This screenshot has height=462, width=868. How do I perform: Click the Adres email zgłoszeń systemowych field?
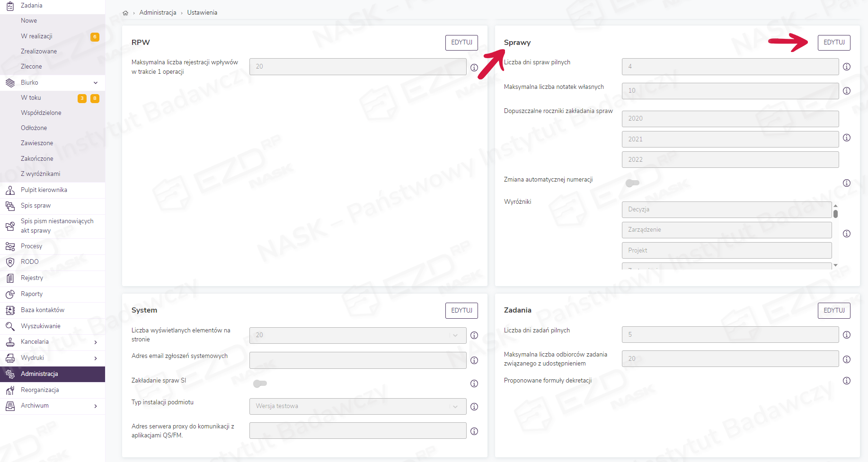coord(357,360)
